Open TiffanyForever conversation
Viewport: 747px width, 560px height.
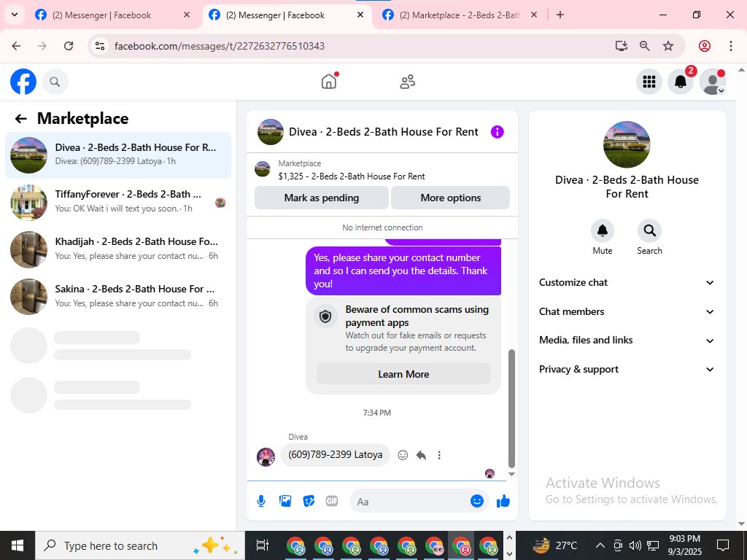[118, 203]
